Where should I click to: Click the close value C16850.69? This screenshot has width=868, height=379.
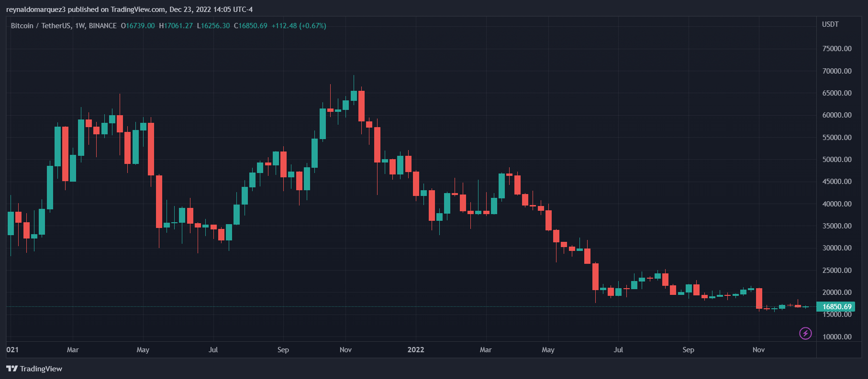(251, 26)
